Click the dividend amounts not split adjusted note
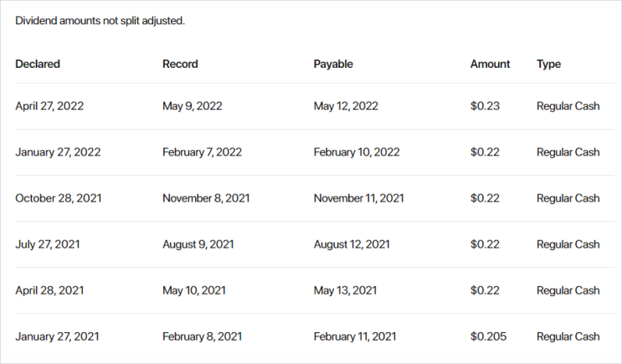 click(100, 21)
